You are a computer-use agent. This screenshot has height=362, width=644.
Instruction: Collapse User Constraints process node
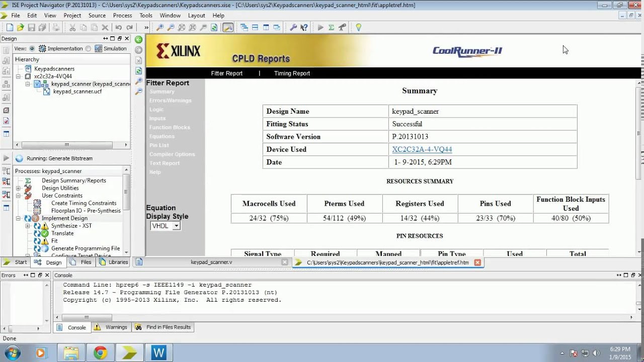(x=18, y=196)
